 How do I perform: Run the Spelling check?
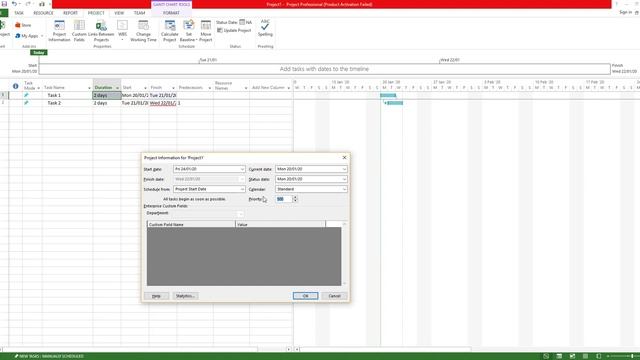[x=265, y=28]
